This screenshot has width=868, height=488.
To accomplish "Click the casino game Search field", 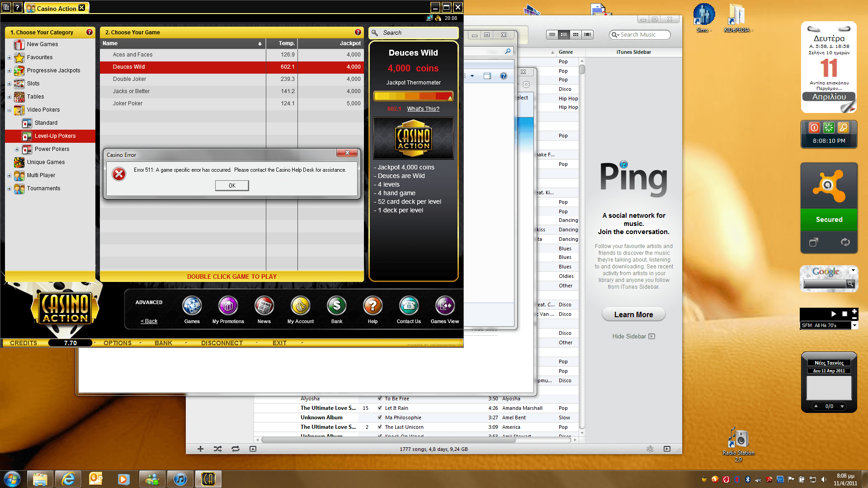I will point(414,33).
